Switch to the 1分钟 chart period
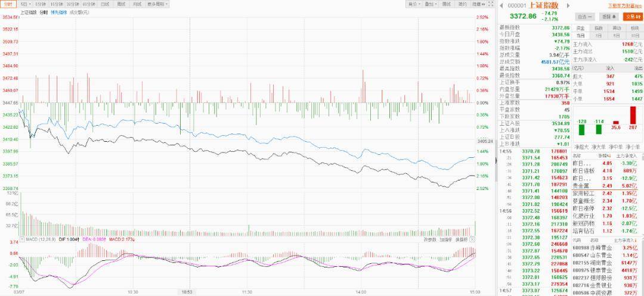The width and height of the screenshot is (644, 296). (41, 4)
